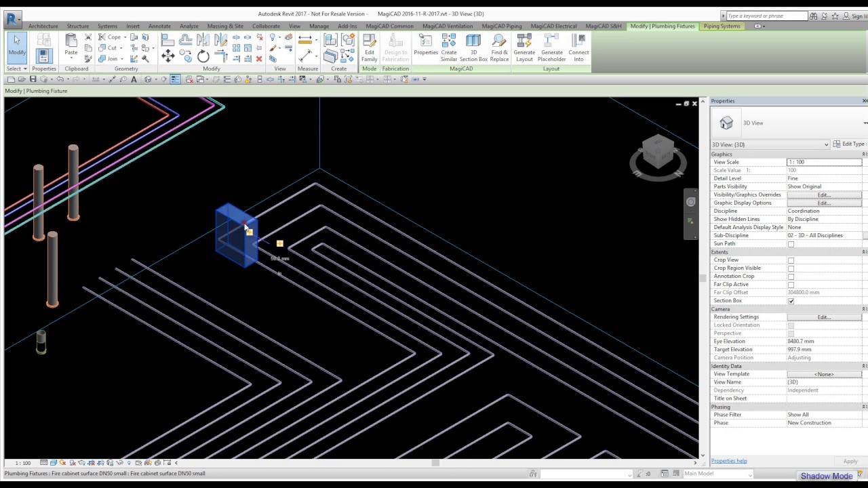
Task: Click the View Scale value field
Action: [824, 163]
